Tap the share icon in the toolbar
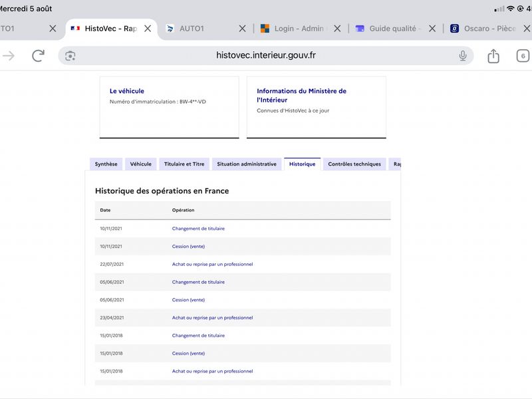Screen dimensions: 532x399 [x=493, y=56]
